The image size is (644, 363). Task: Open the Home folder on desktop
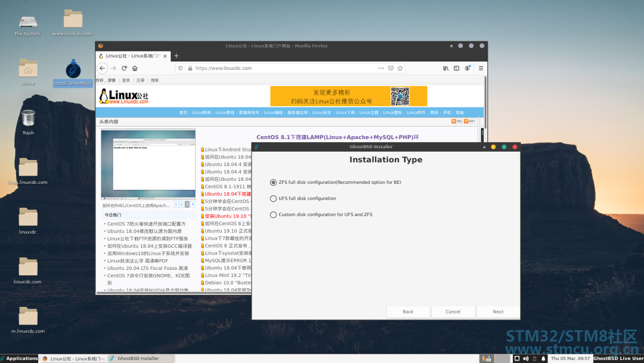28,72
